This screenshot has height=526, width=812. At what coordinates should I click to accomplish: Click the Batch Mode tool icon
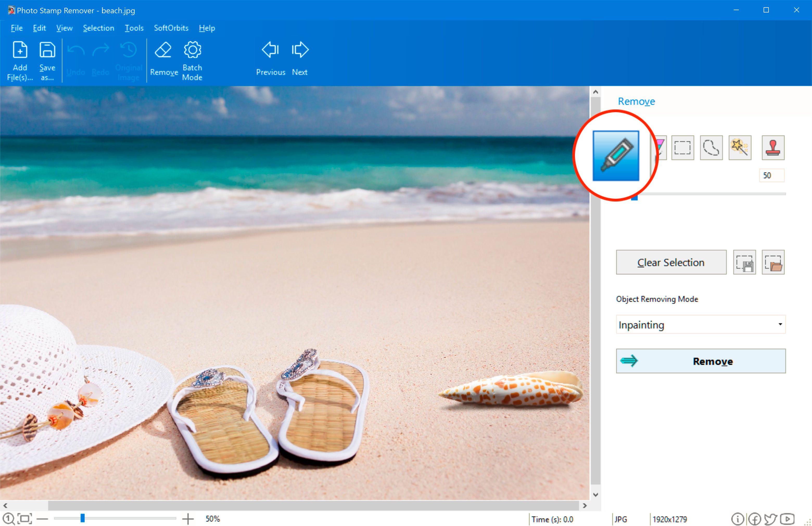[193, 59]
